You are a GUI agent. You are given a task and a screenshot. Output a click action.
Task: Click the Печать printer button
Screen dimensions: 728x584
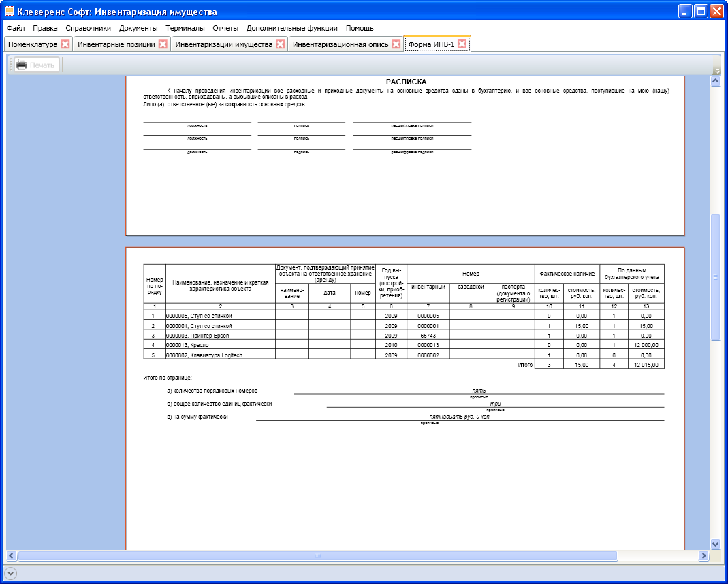click(36, 65)
